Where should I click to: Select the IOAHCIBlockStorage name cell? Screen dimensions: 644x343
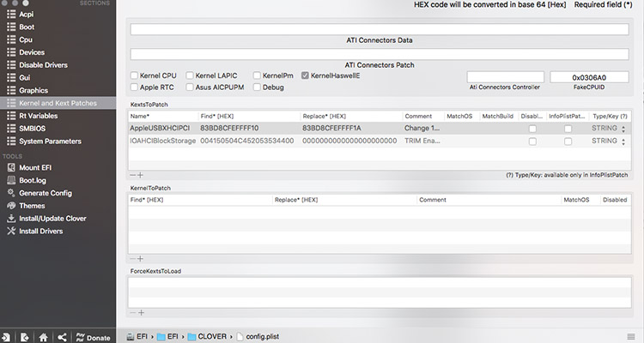162,141
